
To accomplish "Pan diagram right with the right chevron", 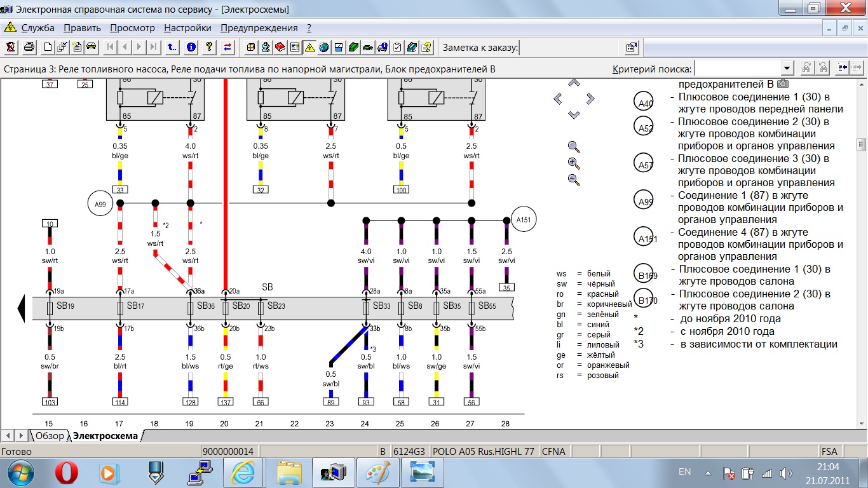I will pos(591,98).
